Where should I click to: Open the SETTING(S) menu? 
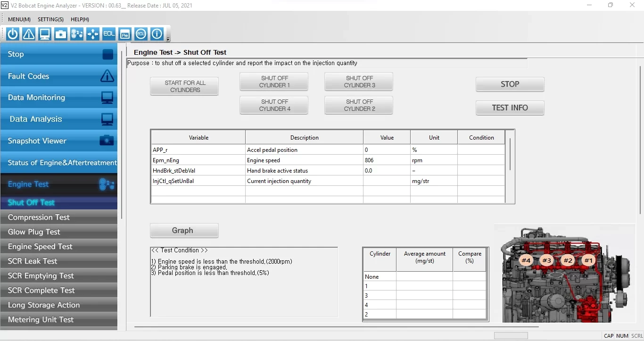[50, 19]
